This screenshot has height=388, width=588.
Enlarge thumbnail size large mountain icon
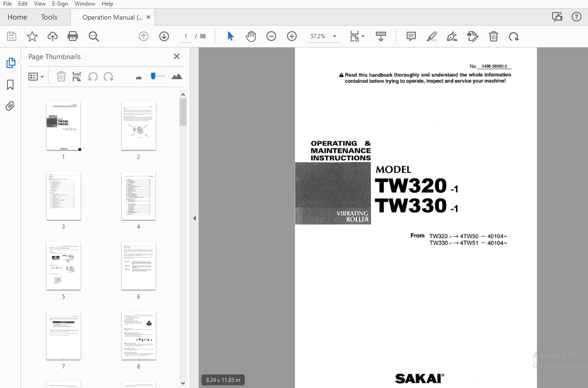point(177,76)
